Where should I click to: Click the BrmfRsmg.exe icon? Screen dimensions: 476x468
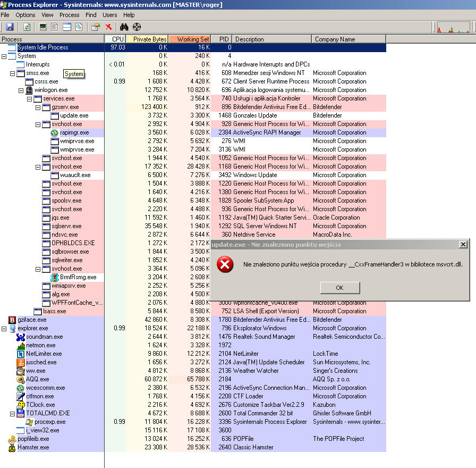(x=55, y=277)
